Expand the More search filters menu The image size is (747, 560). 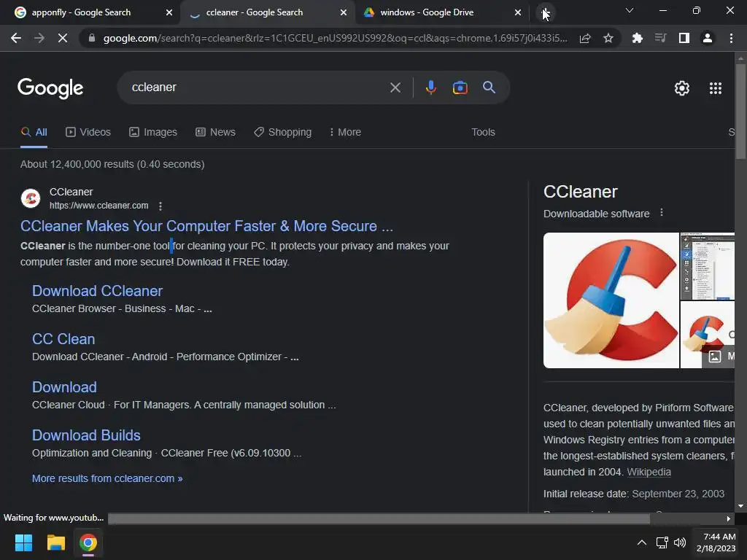(345, 132)
